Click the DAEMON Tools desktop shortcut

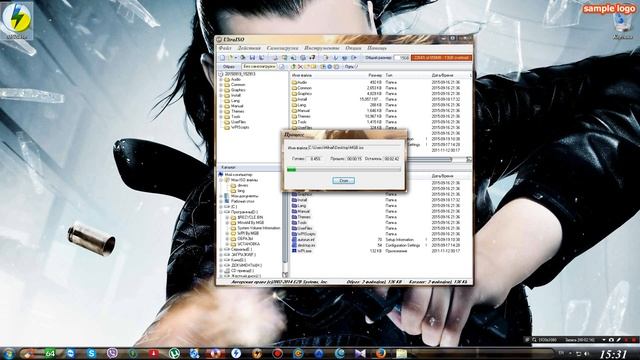point(17,20)
